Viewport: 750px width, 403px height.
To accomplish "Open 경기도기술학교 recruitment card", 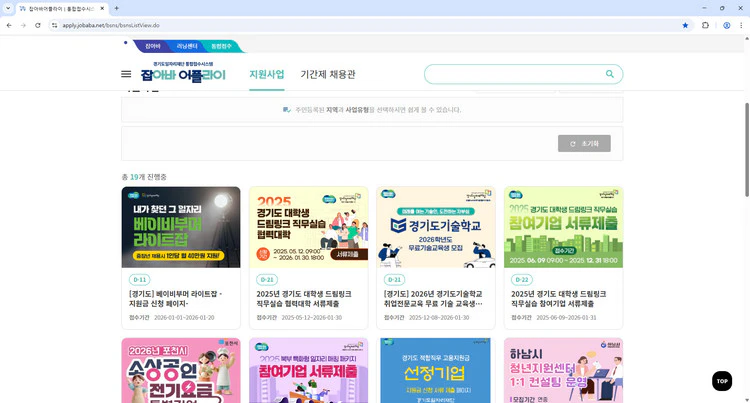I will tap(436, 258).
